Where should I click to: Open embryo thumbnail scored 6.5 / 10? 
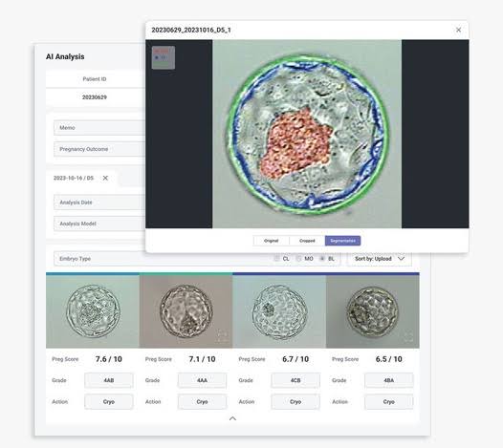[373, 311]
